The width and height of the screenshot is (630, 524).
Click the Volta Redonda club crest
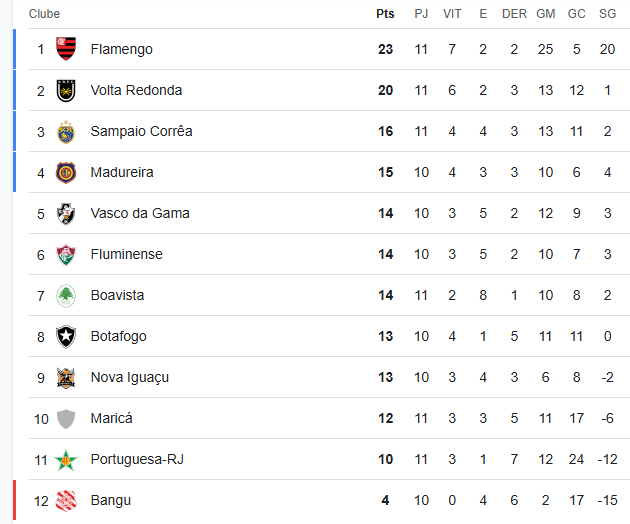point(66,90)
